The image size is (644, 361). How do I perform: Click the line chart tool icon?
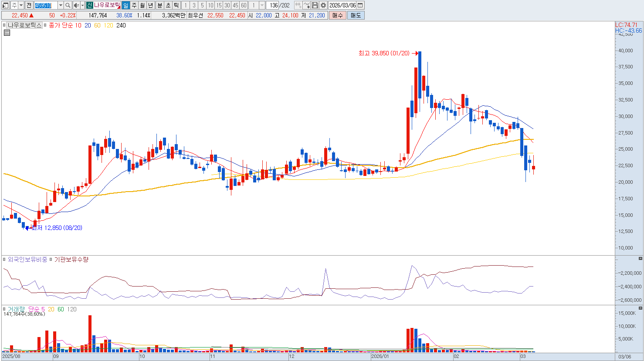[307, 5]
